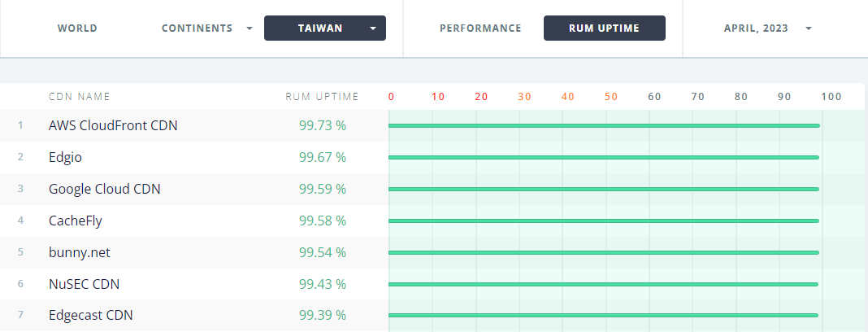Open the CacheFly entry

tap(76, 221)
